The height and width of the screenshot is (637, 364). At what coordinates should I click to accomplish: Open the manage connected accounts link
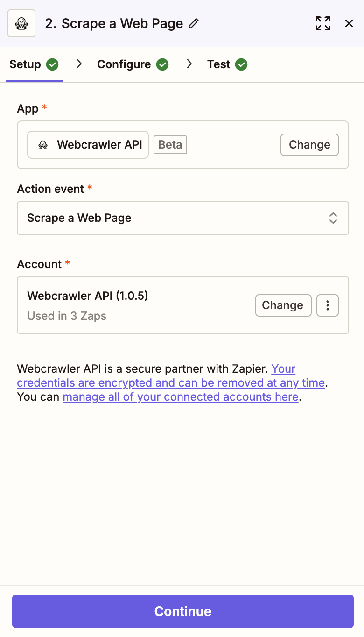click(180, 397)
